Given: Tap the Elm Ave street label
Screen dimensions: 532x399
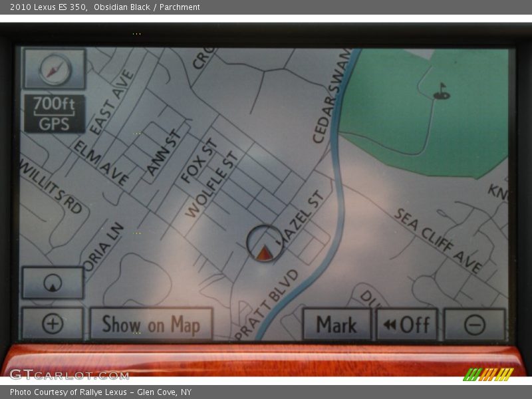Looking at the screenshot, I should click(101, 163).
